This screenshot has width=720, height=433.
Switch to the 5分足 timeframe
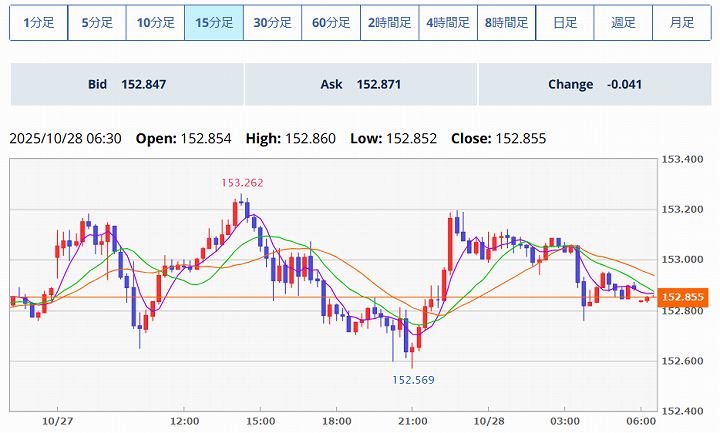tap(97, 22)
